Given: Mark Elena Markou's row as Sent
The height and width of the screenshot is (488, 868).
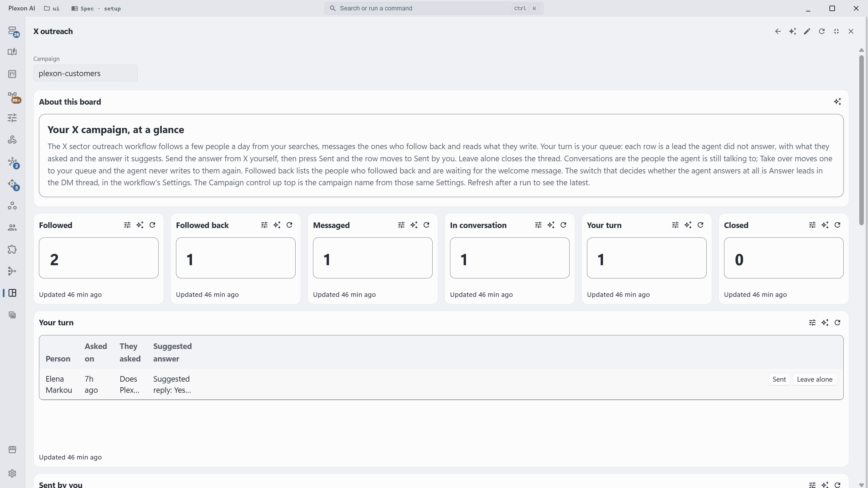Looking at the screenshot, I should point(779,379).
